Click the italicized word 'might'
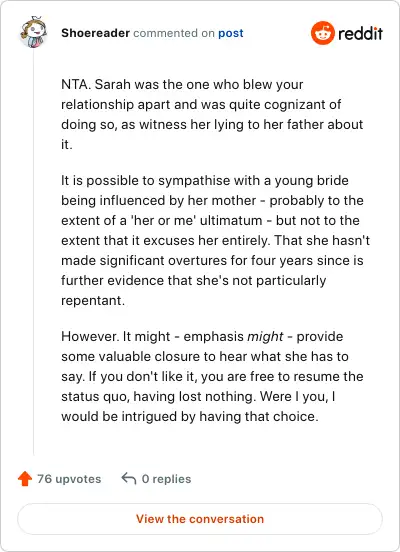The width and height of the screenshot is (400, 552). tap(265, 337)
